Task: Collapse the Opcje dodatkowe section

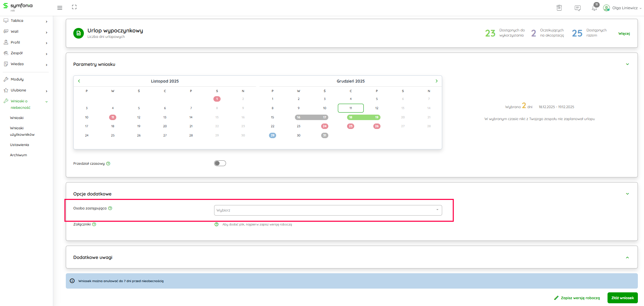Action: pos(627,194)
